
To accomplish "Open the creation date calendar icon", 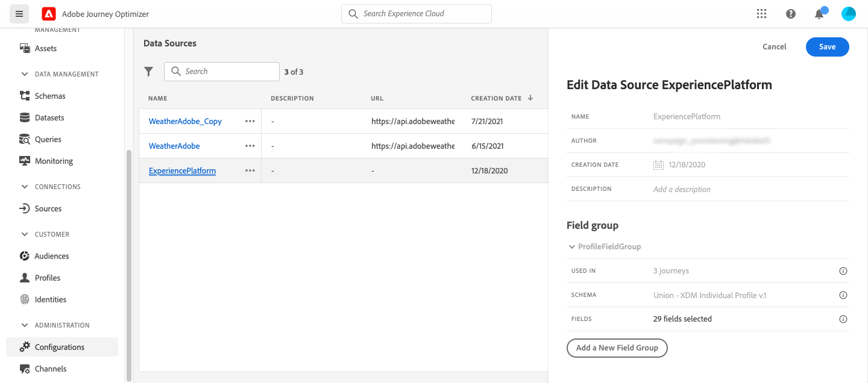I will [x=658, y=165].
